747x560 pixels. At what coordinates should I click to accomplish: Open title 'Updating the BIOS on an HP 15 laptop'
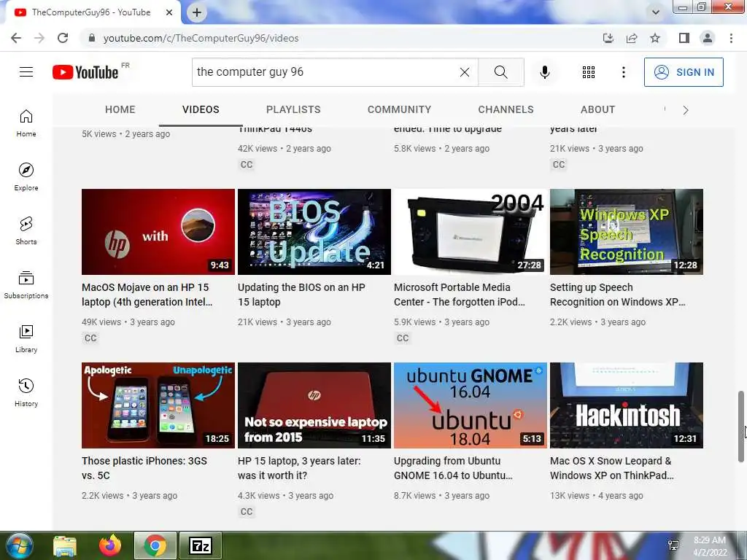coord(301,295)
